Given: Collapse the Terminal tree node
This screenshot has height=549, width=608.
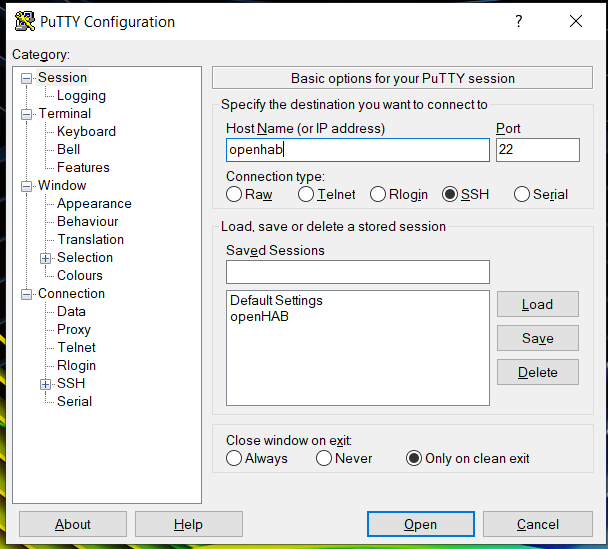Looking at the screenshot, I should click(26, 114).
